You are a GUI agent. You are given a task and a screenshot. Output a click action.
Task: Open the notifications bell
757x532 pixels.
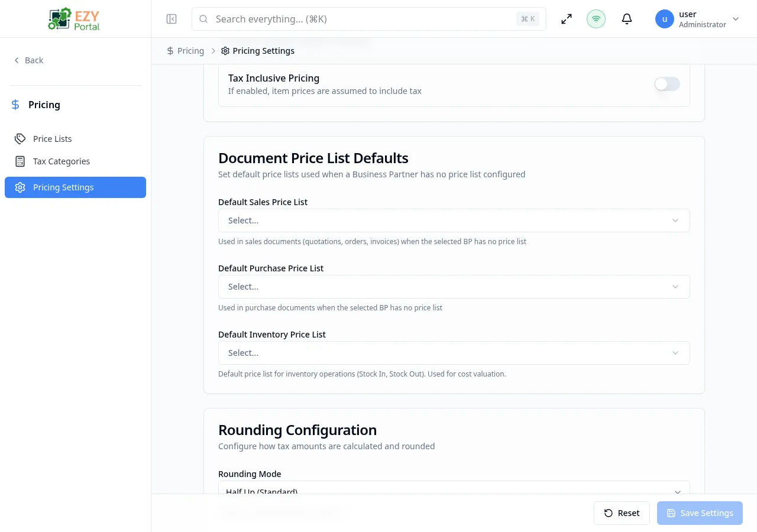[x=627, y=19]
